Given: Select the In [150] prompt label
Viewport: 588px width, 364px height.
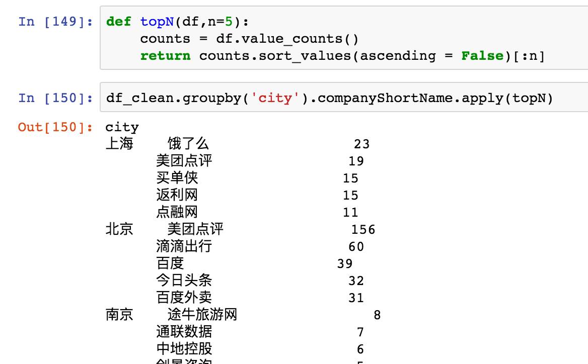Looking at the screenshot, I should coord(55,98).
